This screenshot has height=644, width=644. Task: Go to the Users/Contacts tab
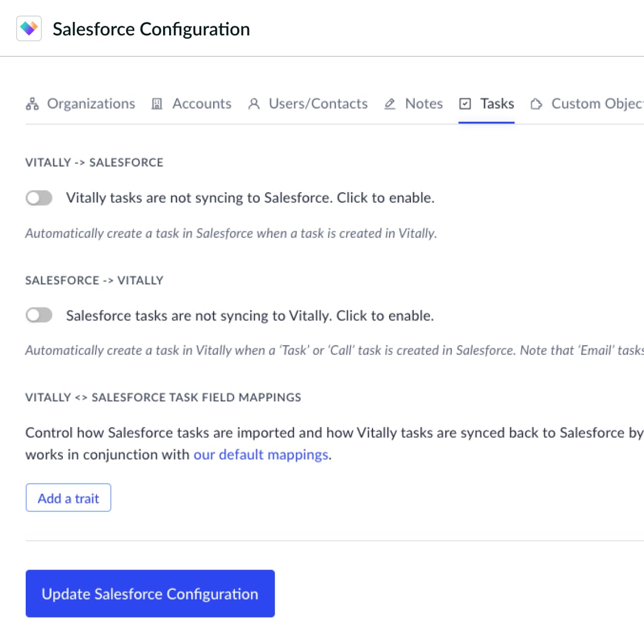pos(308,104)
